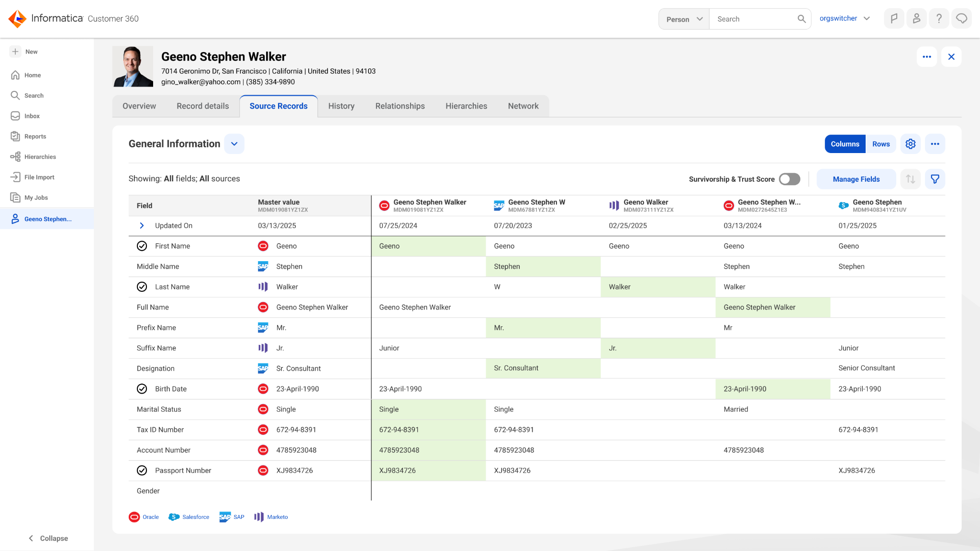This screenshot has width=980, height=551.
Task: Click the Manage Fields button
Action: (856, 179)
